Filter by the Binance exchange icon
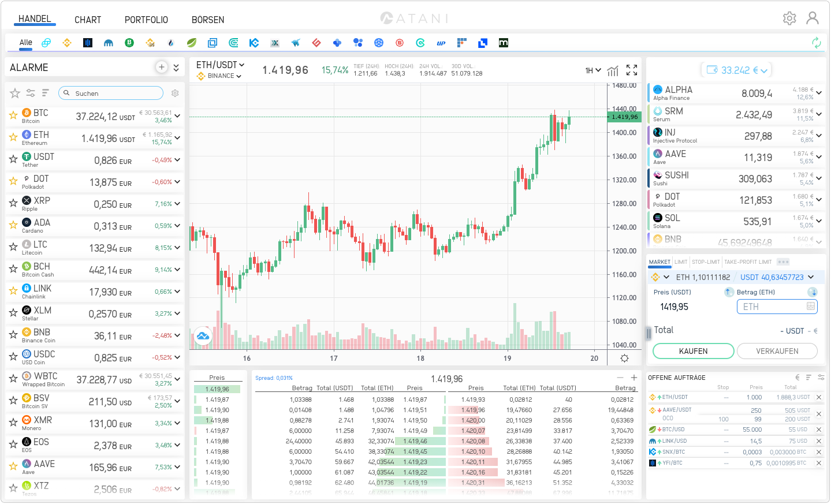 coord(67,43)
